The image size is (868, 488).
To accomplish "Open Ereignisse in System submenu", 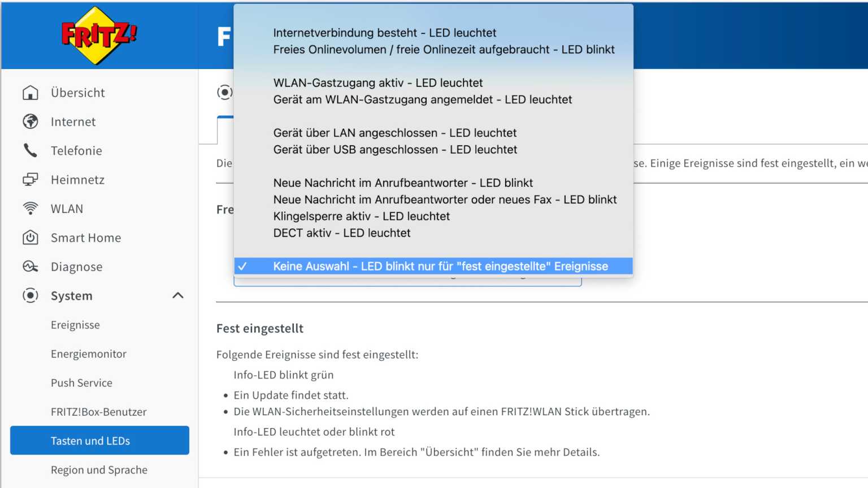I will pos(75,325).
